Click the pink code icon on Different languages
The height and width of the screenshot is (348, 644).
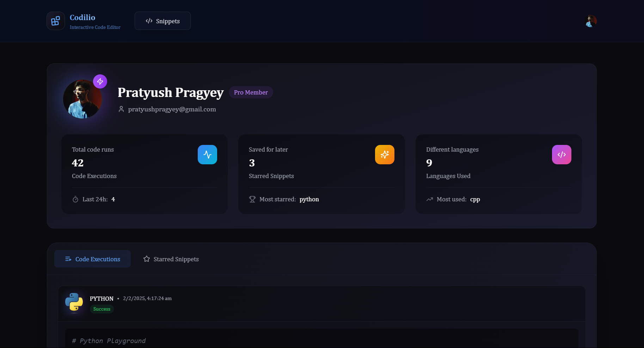[562, 154]
